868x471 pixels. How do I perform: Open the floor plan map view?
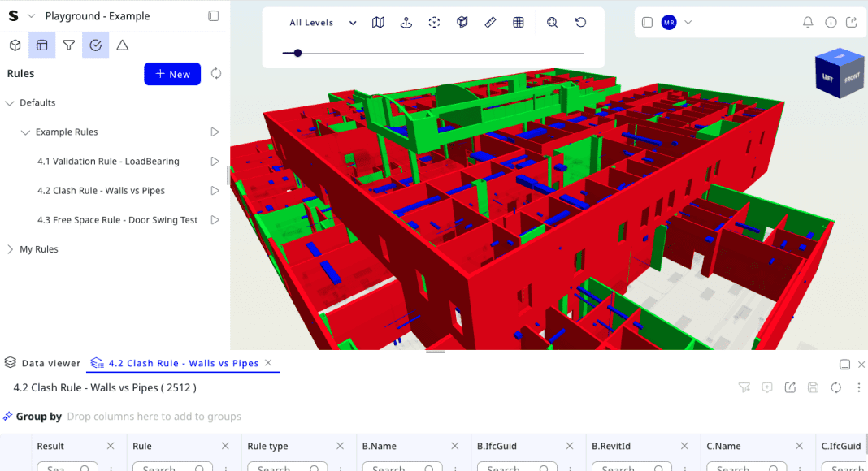[378, 23]
